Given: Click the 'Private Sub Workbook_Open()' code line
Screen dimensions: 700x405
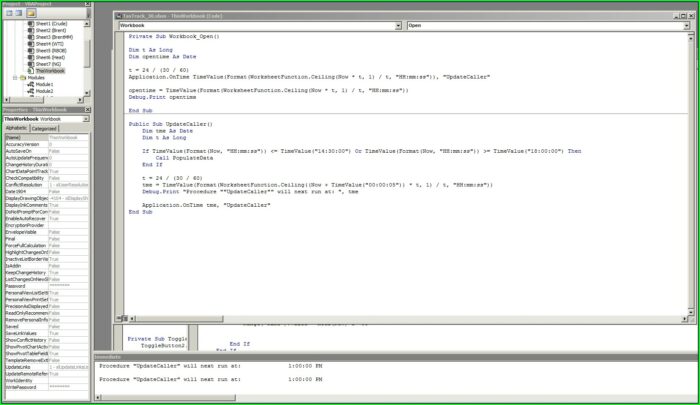Looking at the screenshot, I should (174, 36).
